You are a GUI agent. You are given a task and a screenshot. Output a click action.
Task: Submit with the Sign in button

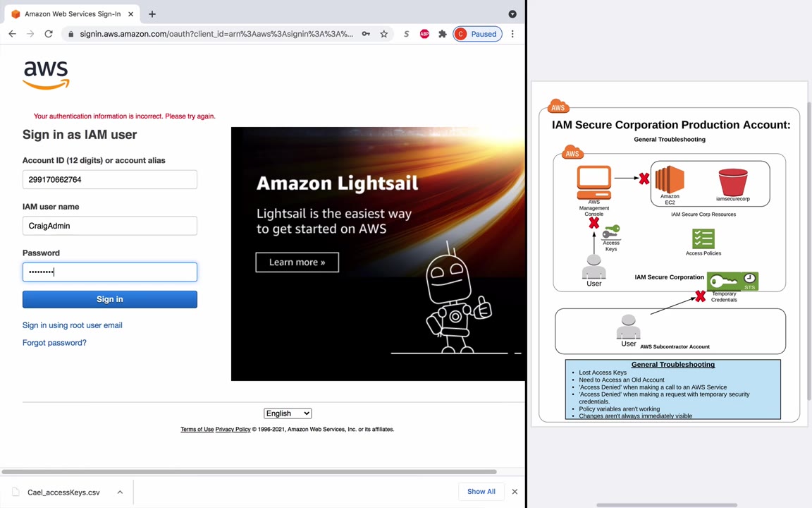click(110, 299)
